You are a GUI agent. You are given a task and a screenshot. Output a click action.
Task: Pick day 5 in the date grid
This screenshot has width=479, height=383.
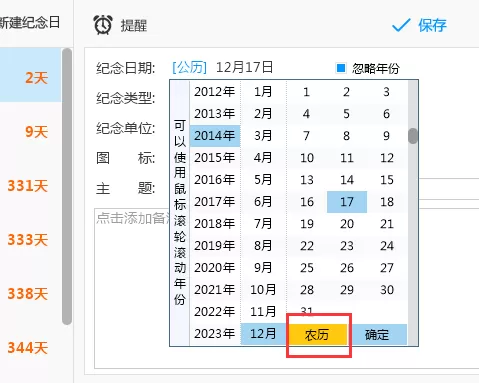coord(347,114)
